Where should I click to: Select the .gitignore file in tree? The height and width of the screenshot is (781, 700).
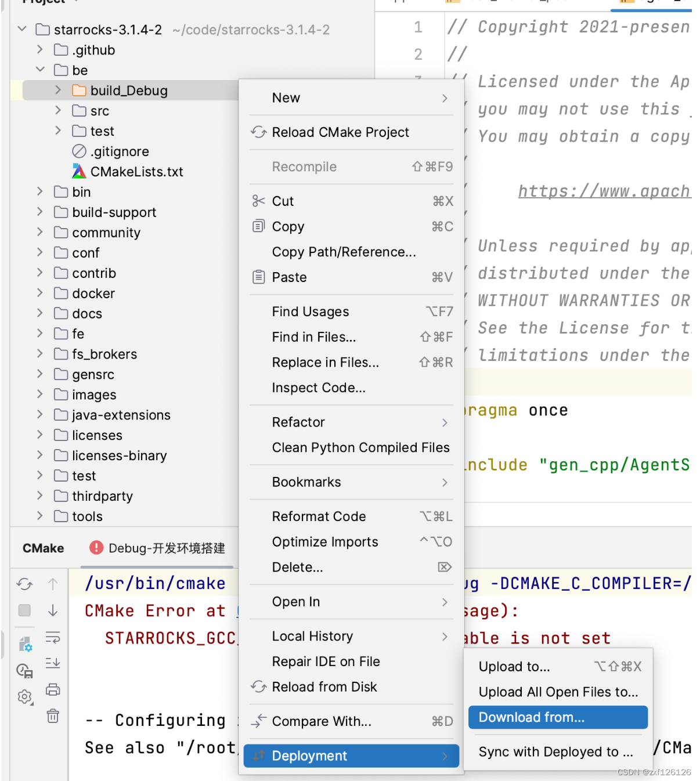pos(120,151)
